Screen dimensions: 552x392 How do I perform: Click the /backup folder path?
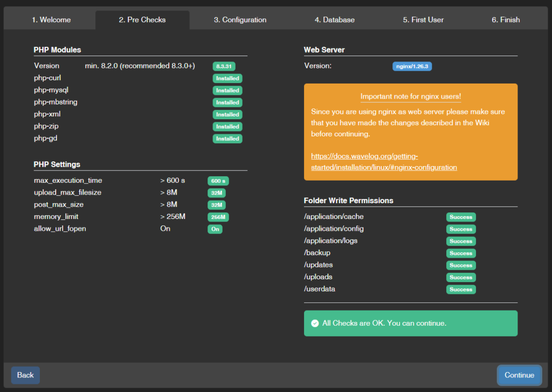coord(317,253)
